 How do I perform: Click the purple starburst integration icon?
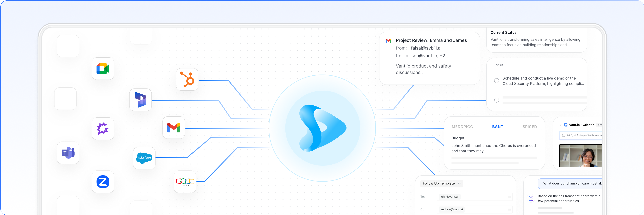pos(103,129)
